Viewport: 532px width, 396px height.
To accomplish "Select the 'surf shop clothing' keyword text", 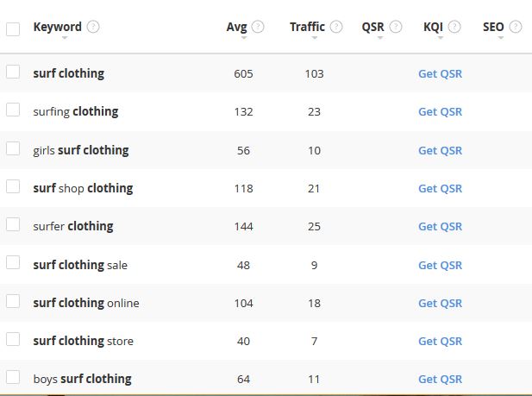I will pyautogui.click(x=83, y=188).
